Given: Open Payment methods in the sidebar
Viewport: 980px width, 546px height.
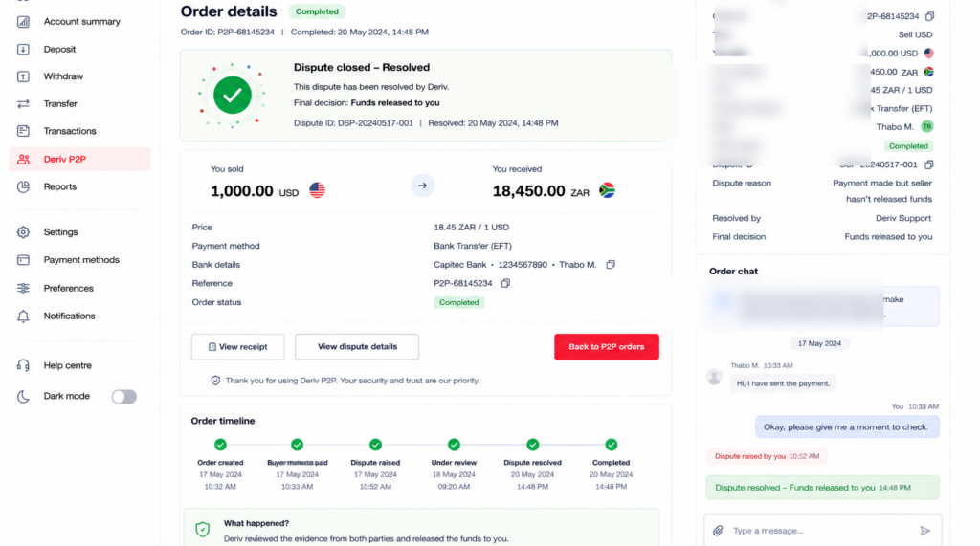Looking at the screenshot, I should coord(79,260).
